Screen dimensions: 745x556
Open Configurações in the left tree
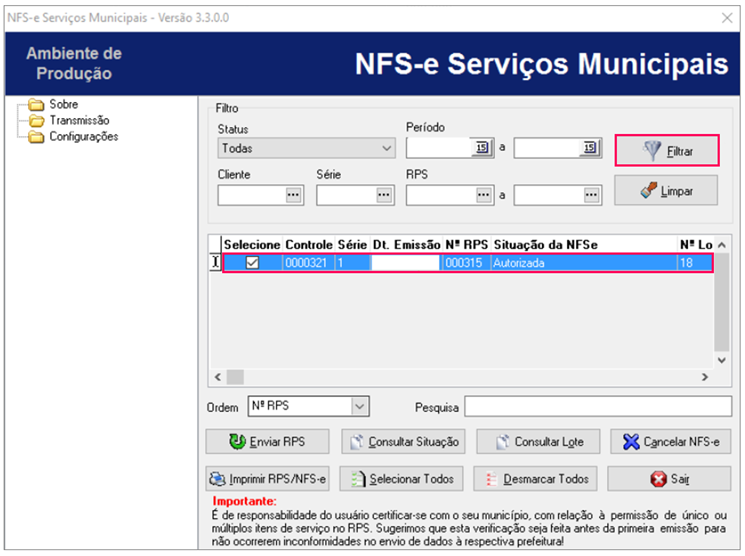[83, 136]
